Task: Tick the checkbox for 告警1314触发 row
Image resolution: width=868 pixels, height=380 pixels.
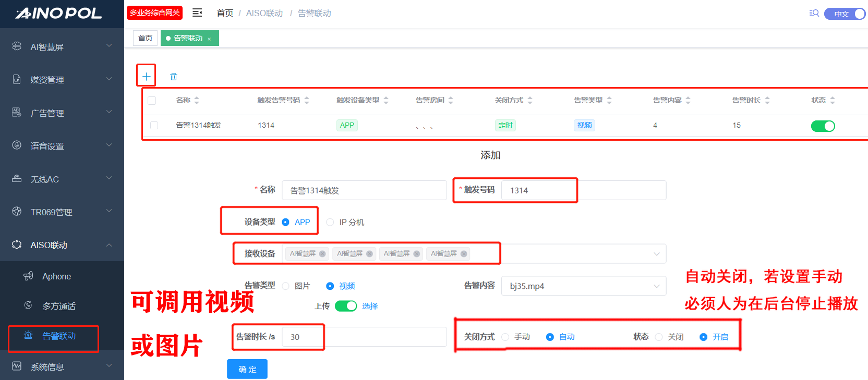Action: pos(154,125)
